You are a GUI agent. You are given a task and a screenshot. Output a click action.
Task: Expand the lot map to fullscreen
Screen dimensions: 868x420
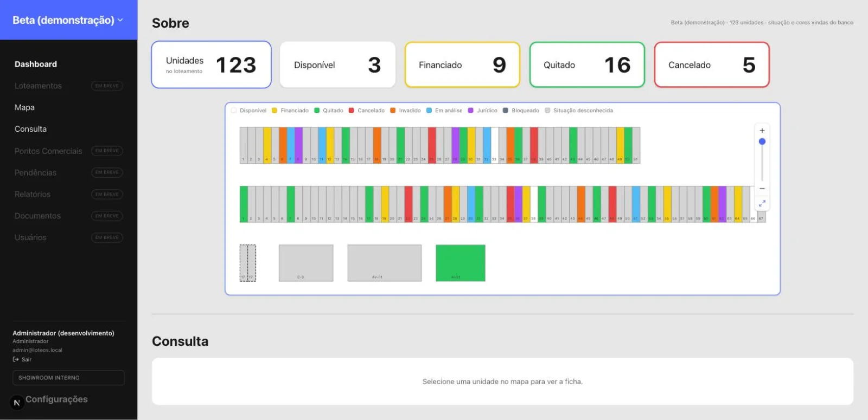click(762, 203)
